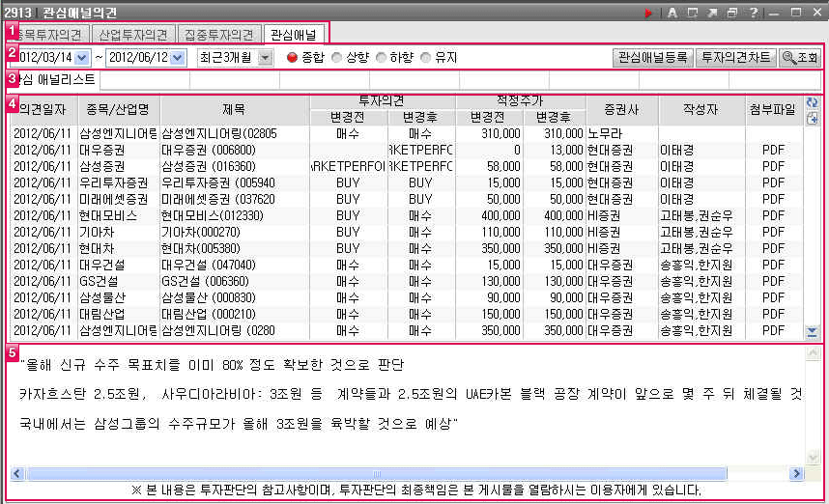Open PDF attachment for 삼성물산 row
Image resolution: width=829 pixels, height=504 pixels.
click(x=773, y=297)
